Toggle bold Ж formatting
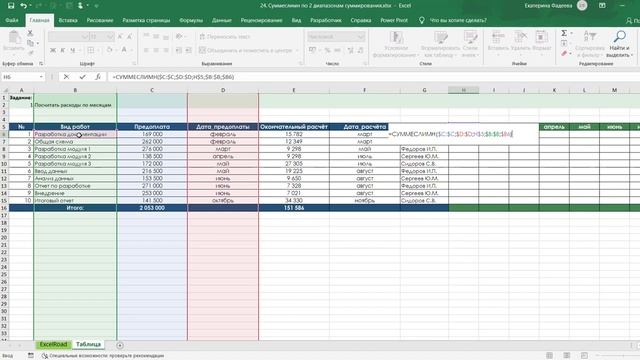Image resolution: width=640 pixels, height=360 pixels. [x=53, y=50]
